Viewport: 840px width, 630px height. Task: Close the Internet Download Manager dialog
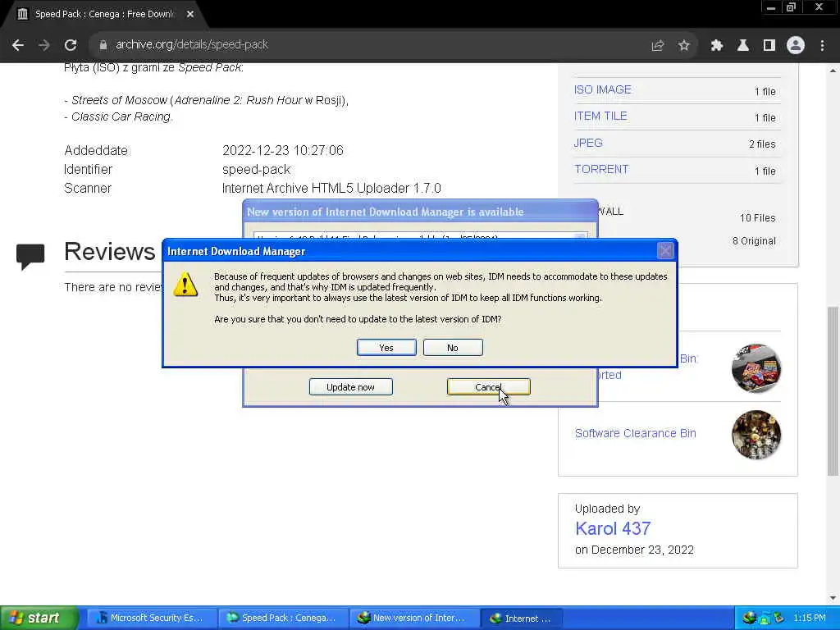click(x=665, y=251)
